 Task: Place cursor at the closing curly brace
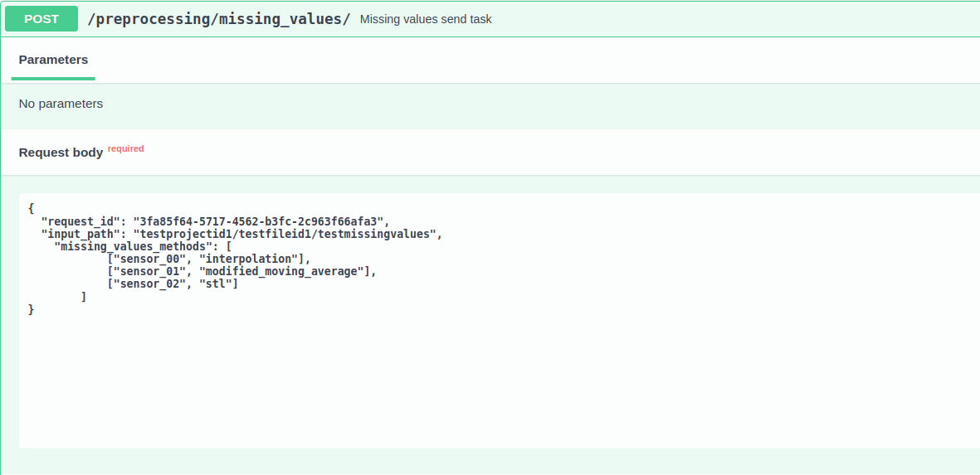click(x=32, y=308)
